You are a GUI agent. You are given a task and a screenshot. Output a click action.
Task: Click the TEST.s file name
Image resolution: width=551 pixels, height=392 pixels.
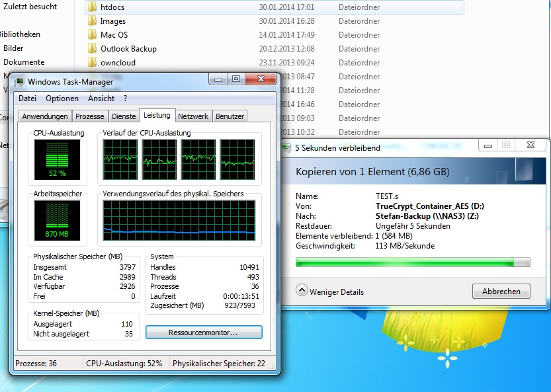(387, 196)
